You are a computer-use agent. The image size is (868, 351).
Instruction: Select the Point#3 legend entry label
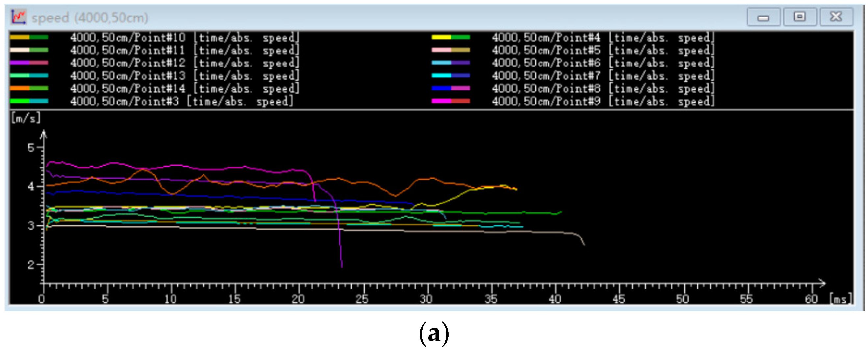pos(181,101)
